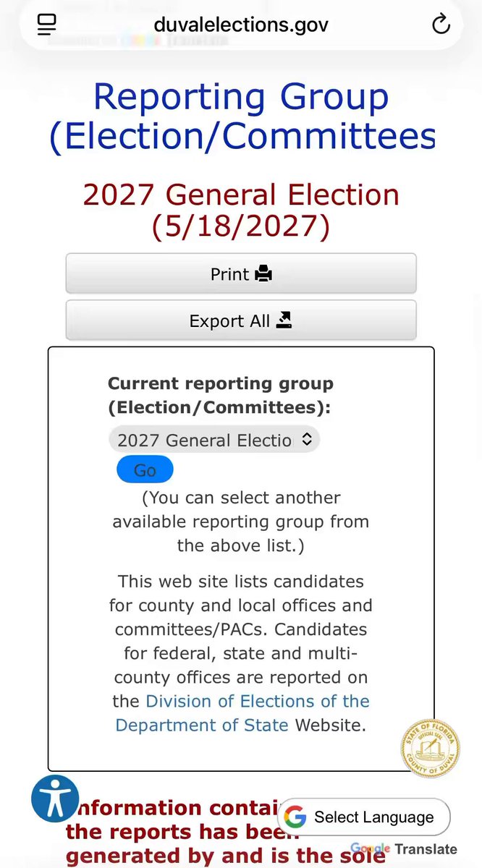The width and height of the screenshot is (482, 868).
Task: Open the page format menu icon in address bar
Action: pyautogui.click(x=46, y=25)
